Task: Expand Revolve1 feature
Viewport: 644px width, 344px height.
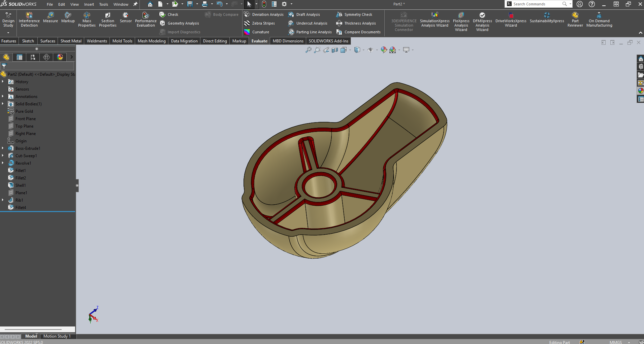Action: tap(3, 163)
